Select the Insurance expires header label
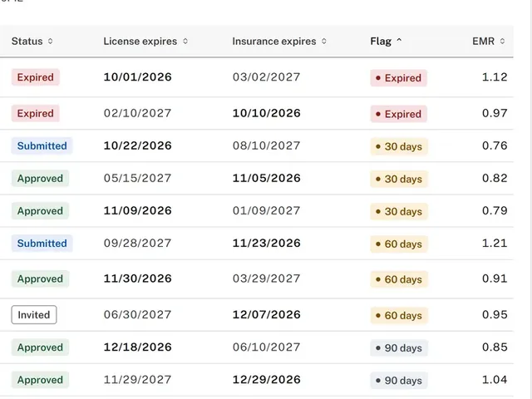The height and width of the screenshot is (399, 532). pos(274,42)
